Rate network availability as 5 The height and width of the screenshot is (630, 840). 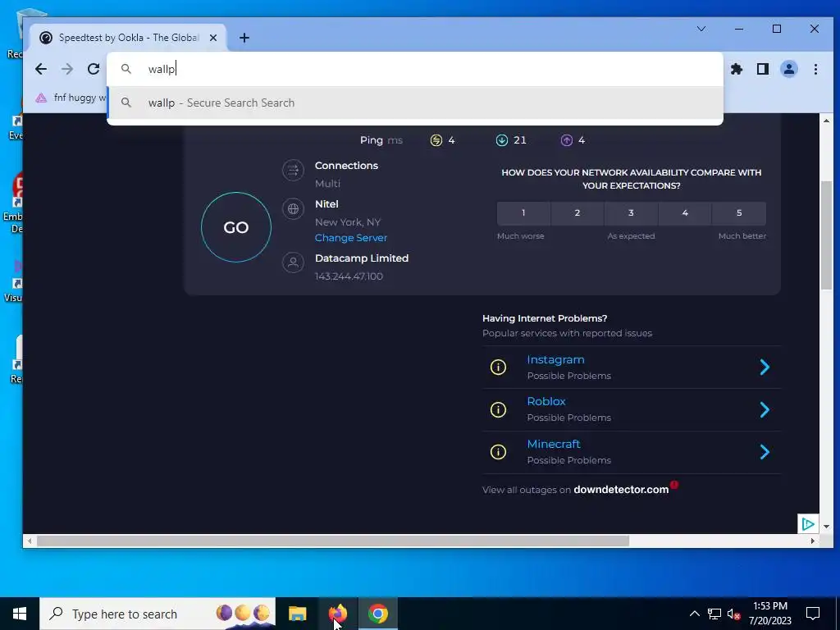click(x=739, y=213)
